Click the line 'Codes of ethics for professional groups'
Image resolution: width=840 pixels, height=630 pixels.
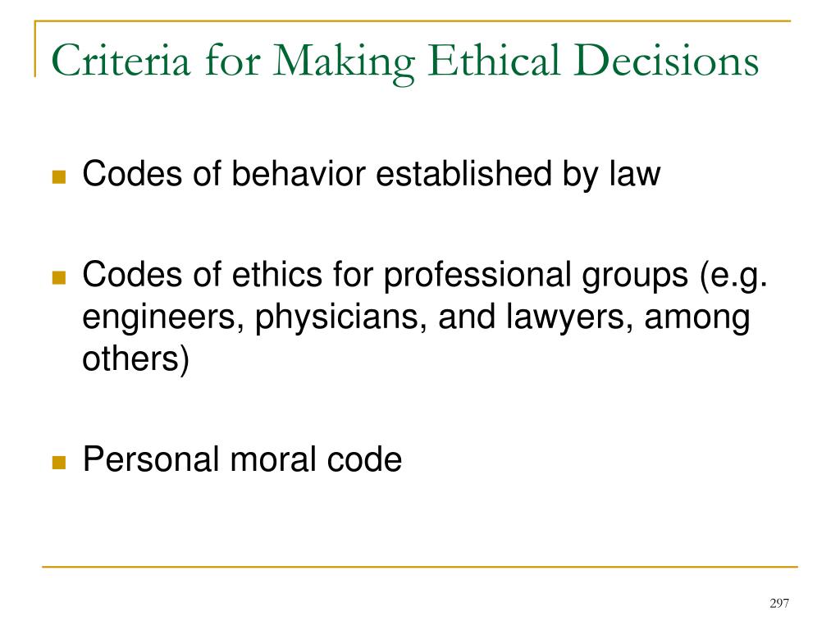tap(385, 275)
